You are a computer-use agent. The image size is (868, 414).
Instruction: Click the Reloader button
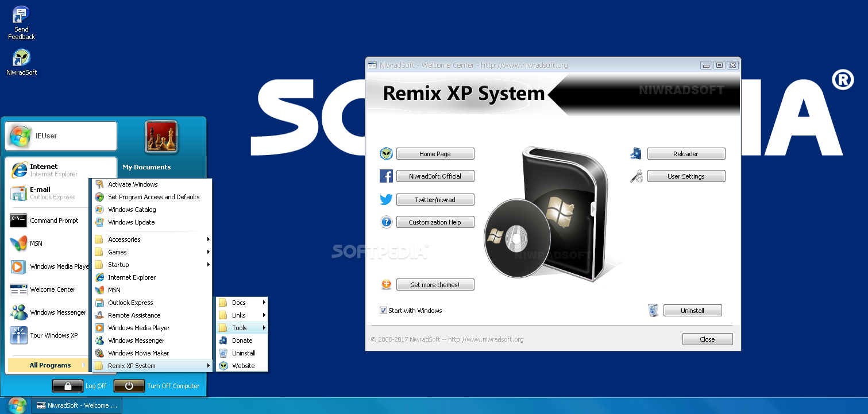click(x=686, y=154)
